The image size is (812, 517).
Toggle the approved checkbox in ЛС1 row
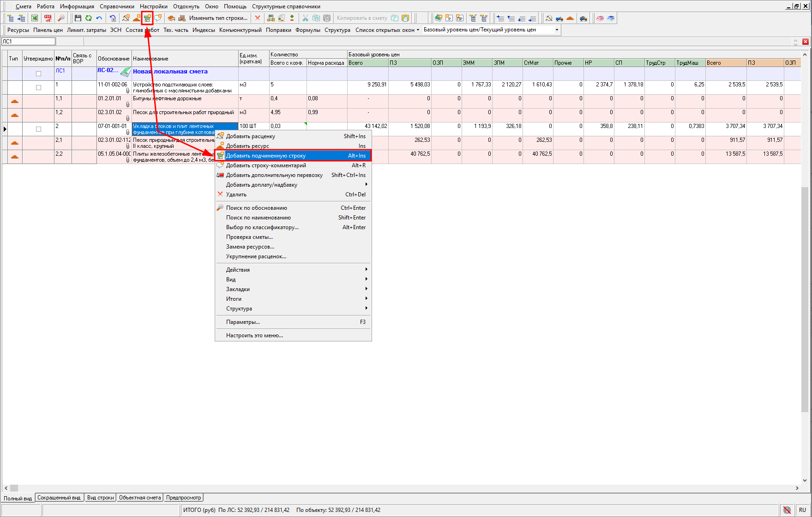click(x=38, y=74)
